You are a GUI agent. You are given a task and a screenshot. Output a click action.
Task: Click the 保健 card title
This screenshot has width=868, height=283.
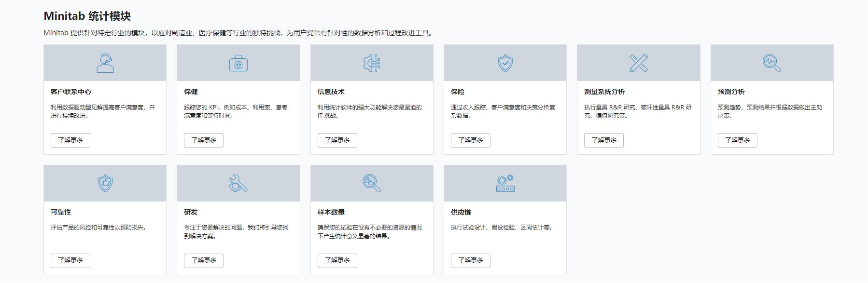191,92
